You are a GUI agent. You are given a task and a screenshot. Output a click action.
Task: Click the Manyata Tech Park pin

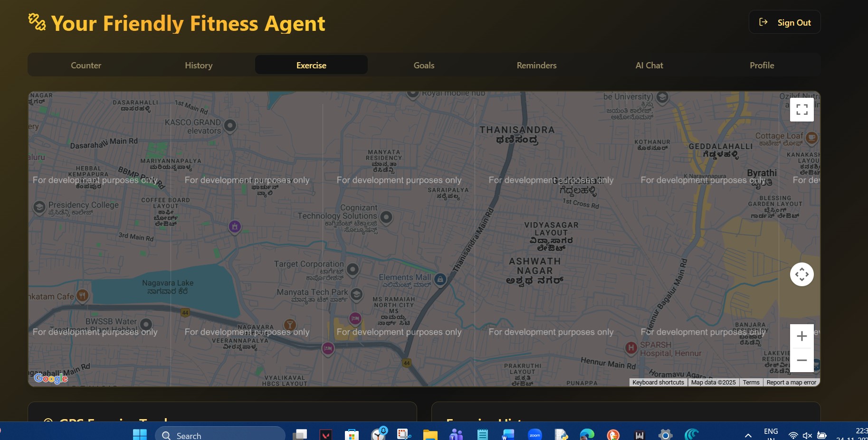coord(356,294)
